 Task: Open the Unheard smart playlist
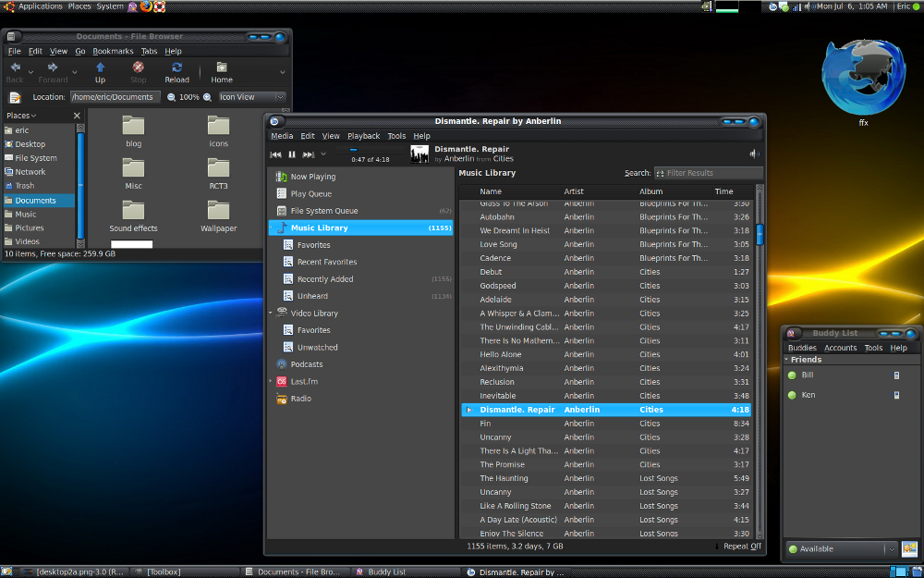tap(360, 296)
